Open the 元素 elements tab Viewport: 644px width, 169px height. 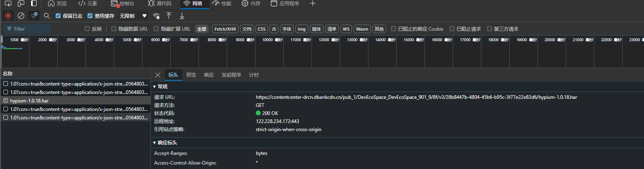(88, 4)
